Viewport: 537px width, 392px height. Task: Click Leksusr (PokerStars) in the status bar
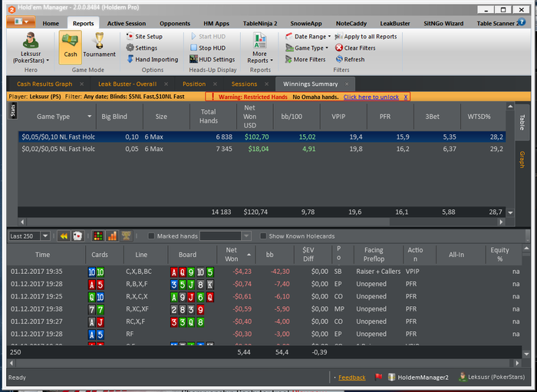492,377
